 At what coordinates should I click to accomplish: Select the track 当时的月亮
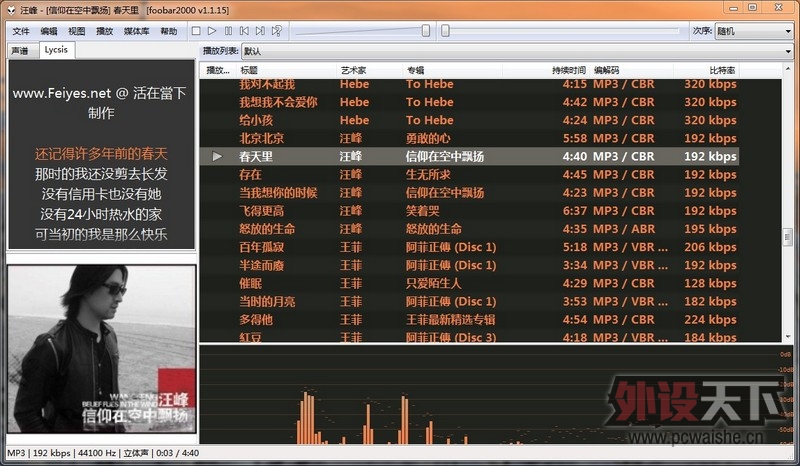[267, 302]
